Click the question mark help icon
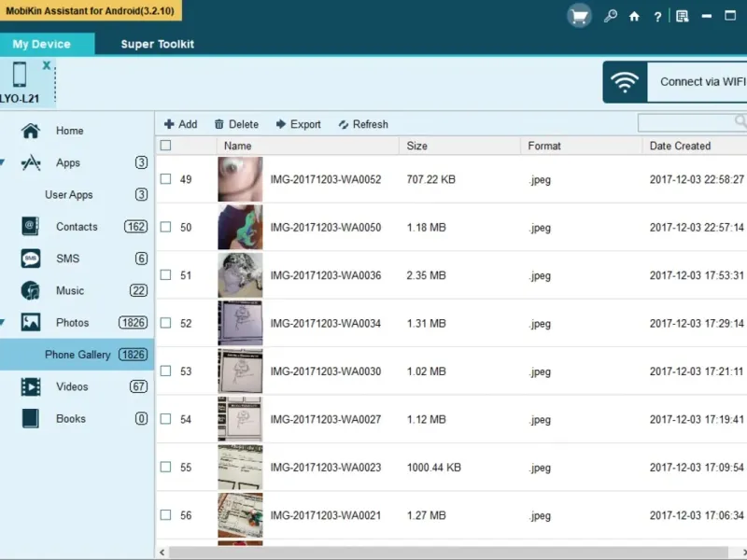Viewport: 747px width, 560px height. (657, 17)
